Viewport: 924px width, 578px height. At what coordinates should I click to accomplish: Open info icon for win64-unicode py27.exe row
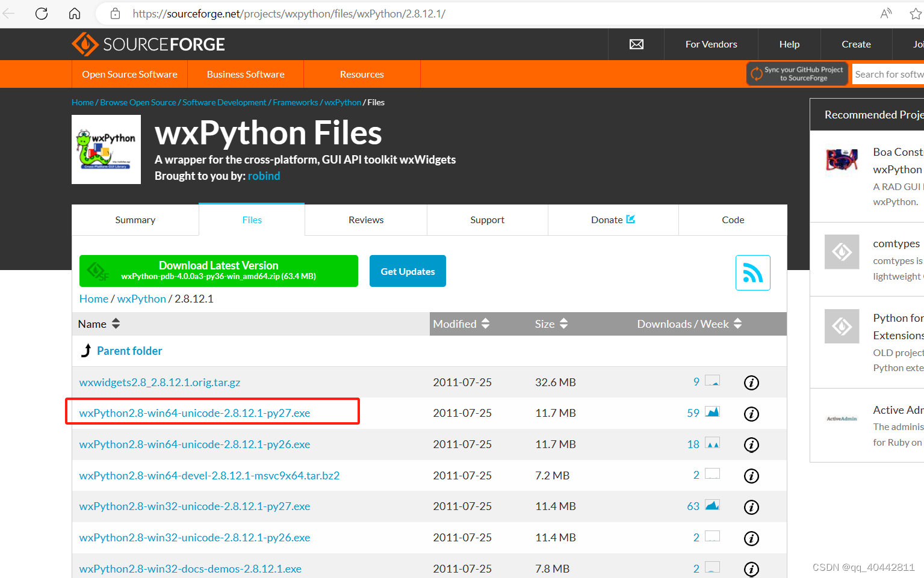[751, 414]
